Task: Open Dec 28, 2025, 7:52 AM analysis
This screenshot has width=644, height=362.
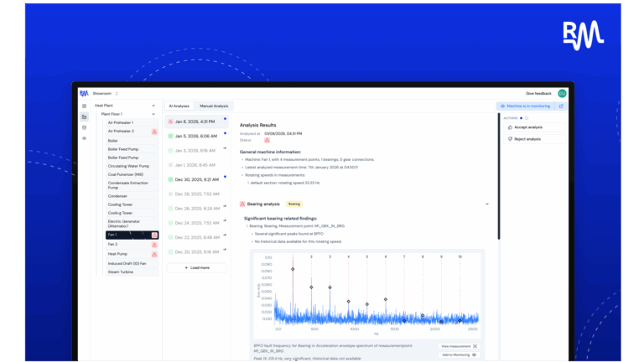Action: coord(197,194)
